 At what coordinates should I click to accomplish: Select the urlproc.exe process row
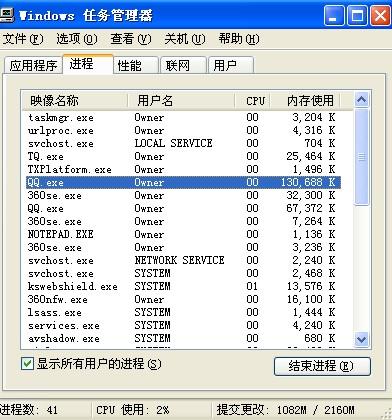click(x=183, y=130)
